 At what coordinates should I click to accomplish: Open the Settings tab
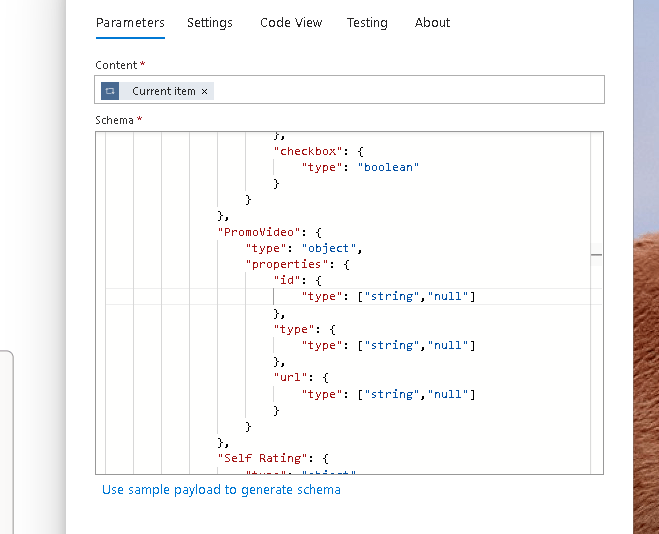(210, 23)
